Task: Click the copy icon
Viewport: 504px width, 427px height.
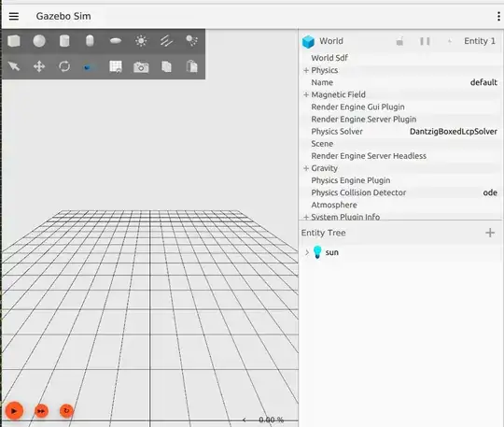Action: click(166, 66)
